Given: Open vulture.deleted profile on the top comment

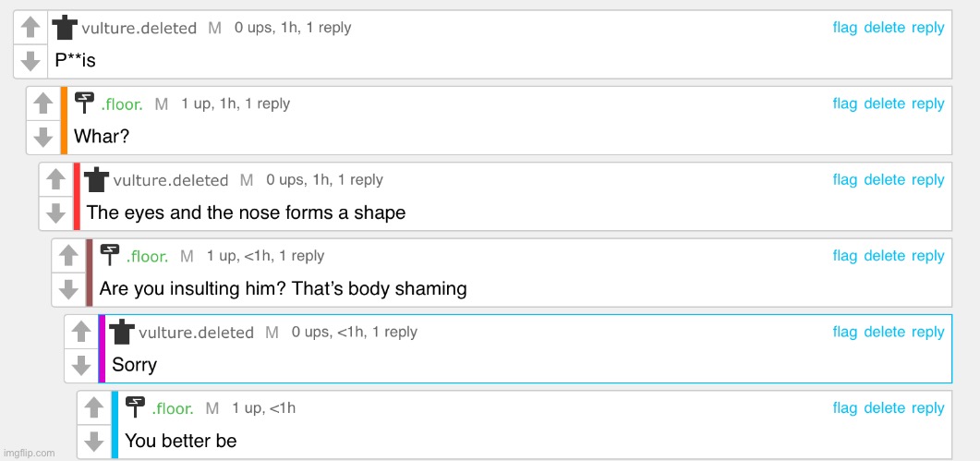Looking at the screenshot, I should tap(139, 28).
